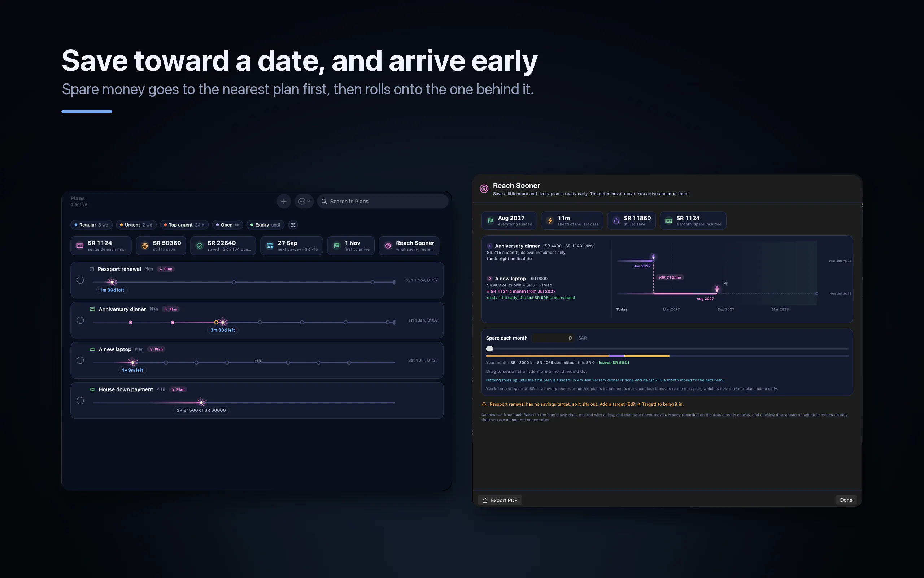The image size is (924, 578).
Task: Open filter settings sliders icon
Action: (293, 225)
